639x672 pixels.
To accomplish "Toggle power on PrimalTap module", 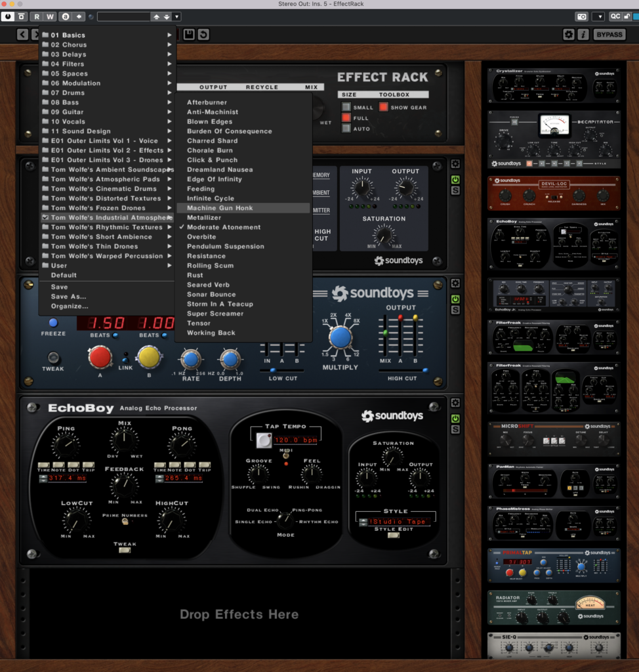I will [x=455, y=299].
